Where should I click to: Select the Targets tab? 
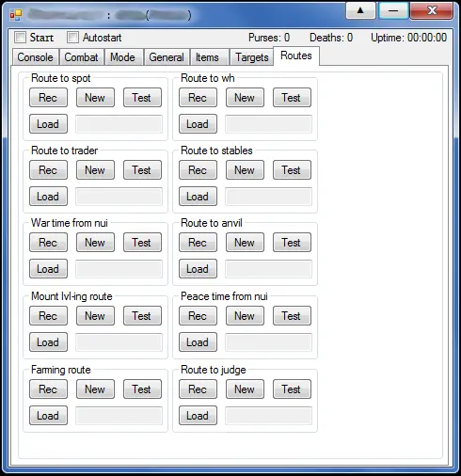click(x=252, y=57)
